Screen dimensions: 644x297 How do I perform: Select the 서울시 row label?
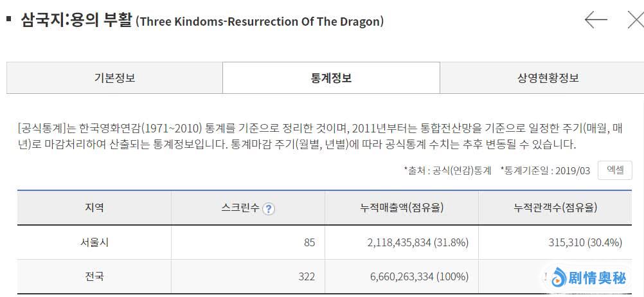click(x=94, y=242)
